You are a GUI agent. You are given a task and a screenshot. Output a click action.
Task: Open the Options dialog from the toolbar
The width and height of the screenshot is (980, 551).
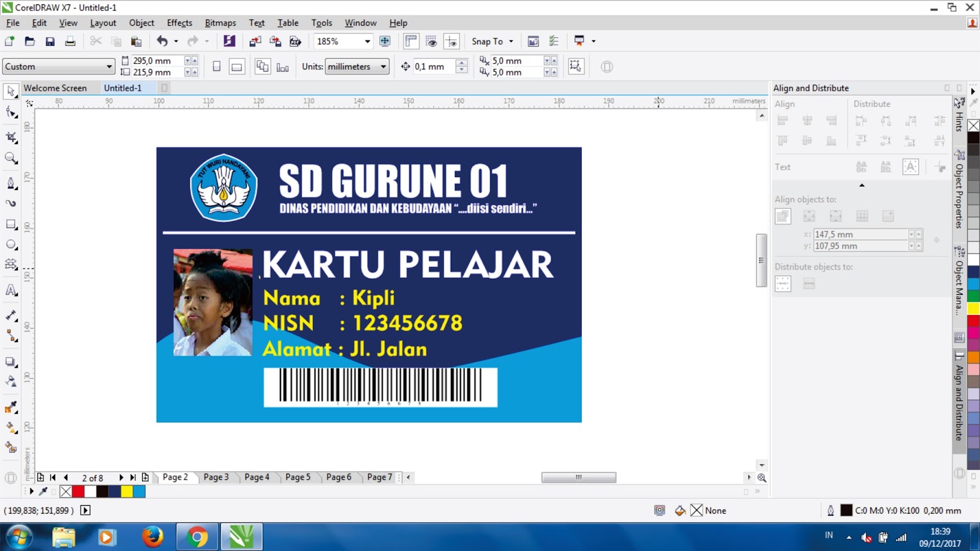pos(554,41)
